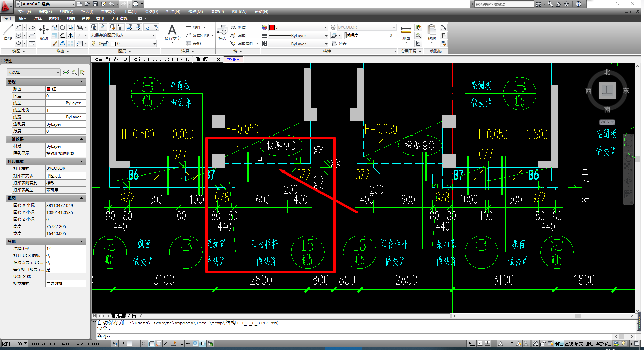Screen dimensions: 644x350
Task: Open the 格式(O) menu
Action: (108, 12)
